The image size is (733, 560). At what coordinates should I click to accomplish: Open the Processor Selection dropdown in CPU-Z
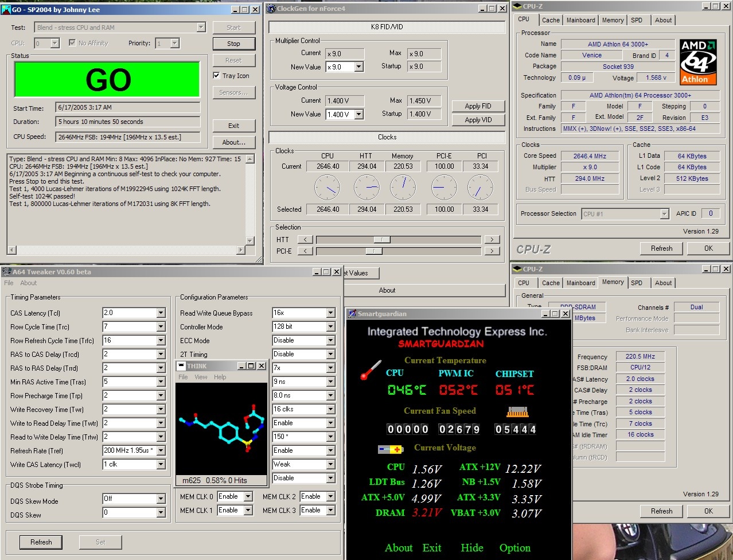tap(664, 213)
